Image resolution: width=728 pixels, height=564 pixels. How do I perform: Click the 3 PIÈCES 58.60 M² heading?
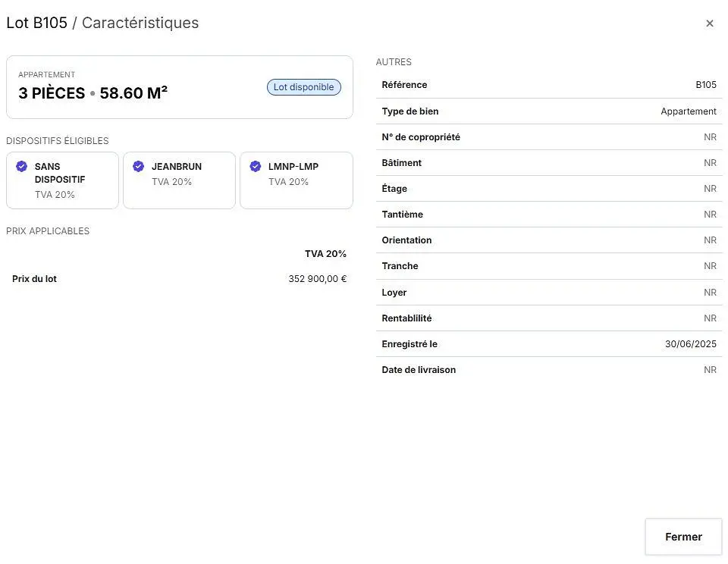pyautogui.click(x=93, y=92)
